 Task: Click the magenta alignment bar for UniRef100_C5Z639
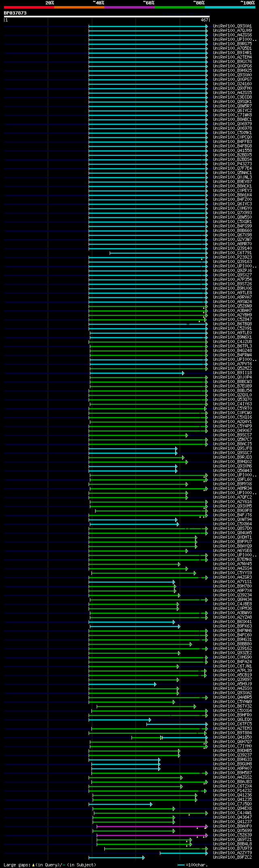point(151,835)
